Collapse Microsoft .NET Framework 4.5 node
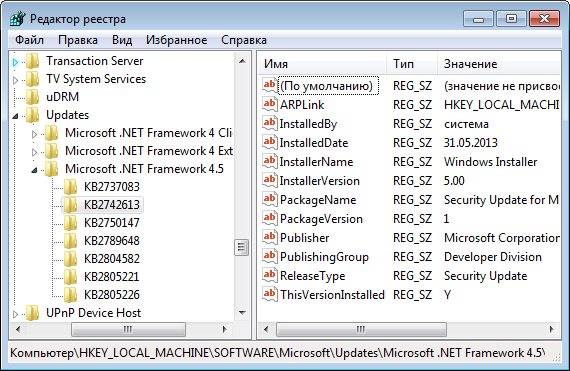Viewport: 570px width, 371px height. (34, 170)
